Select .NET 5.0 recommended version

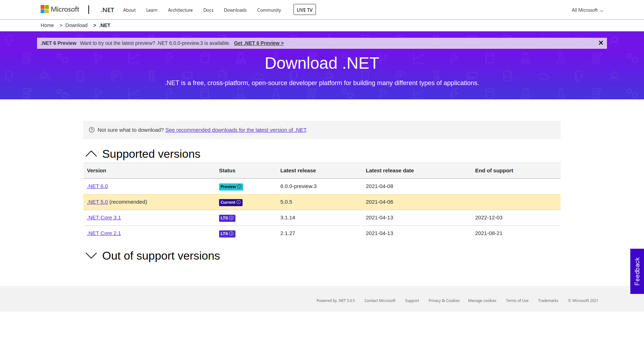[x=97, y=202]
